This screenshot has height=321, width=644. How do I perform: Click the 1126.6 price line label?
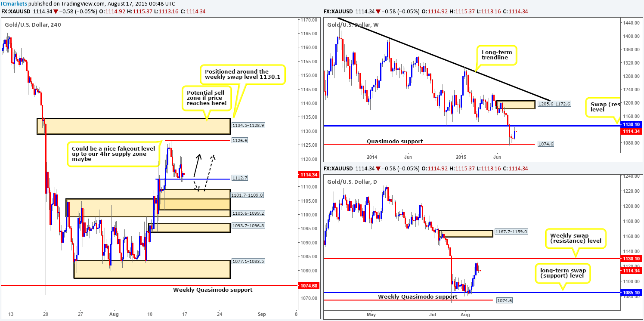click(x=241, y=140)
